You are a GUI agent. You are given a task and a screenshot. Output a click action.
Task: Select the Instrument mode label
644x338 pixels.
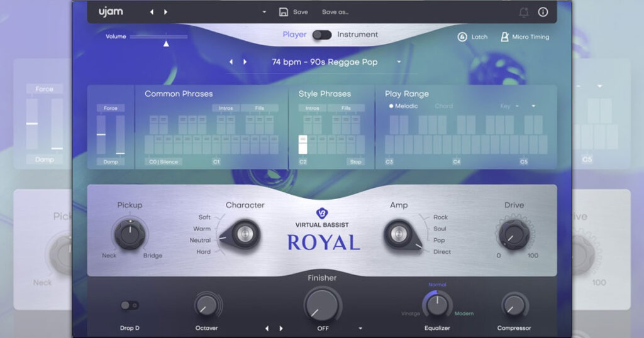357,35
